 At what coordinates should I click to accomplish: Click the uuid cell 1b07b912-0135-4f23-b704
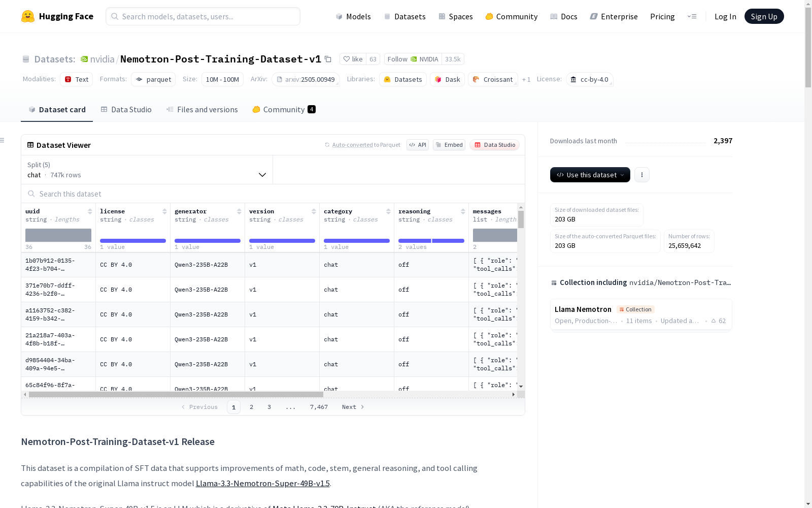[x=58, y=265]
